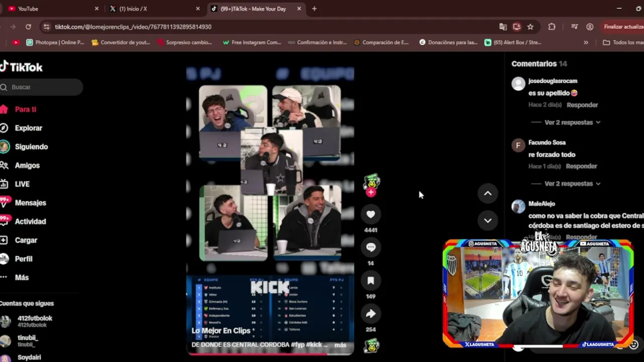Image resolution: width=644 pixels, height=362 pixels.
Task: Seek in the TikTok video progress bar
Action: [270, 354]
